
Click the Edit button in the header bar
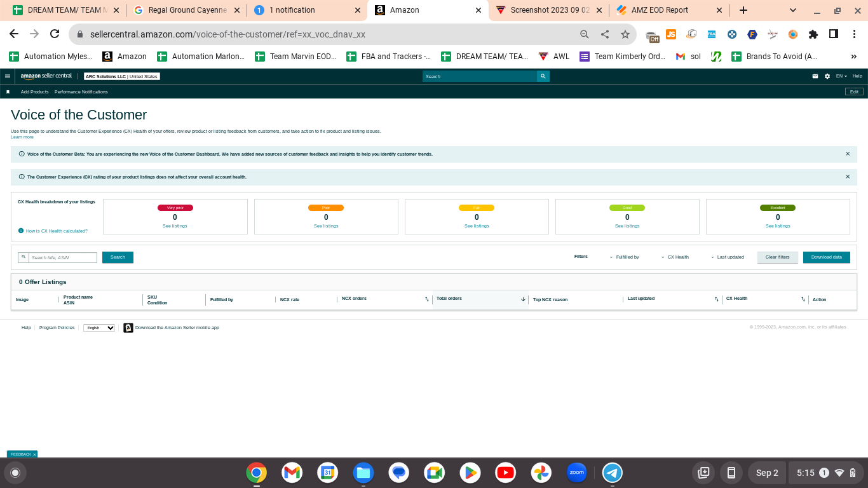click(854, 91)
